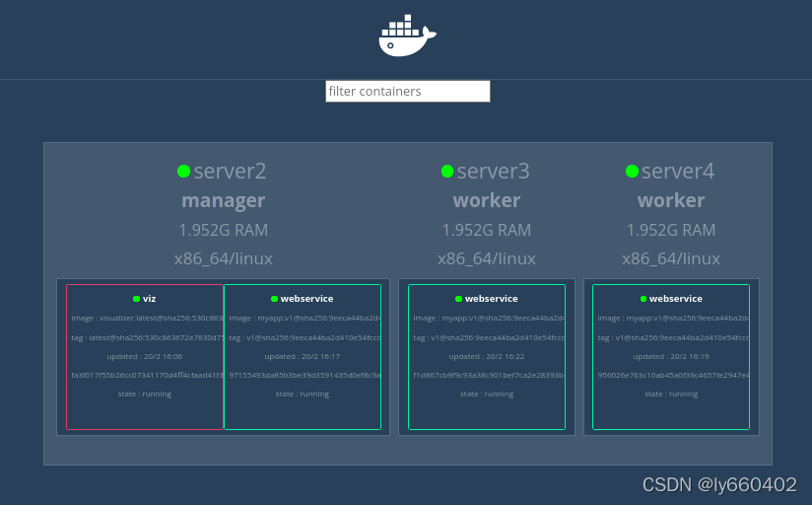The width and height of the screenshot is (812, 505).
Task: Click the green status dot beside server4
Action: [632, 171]
